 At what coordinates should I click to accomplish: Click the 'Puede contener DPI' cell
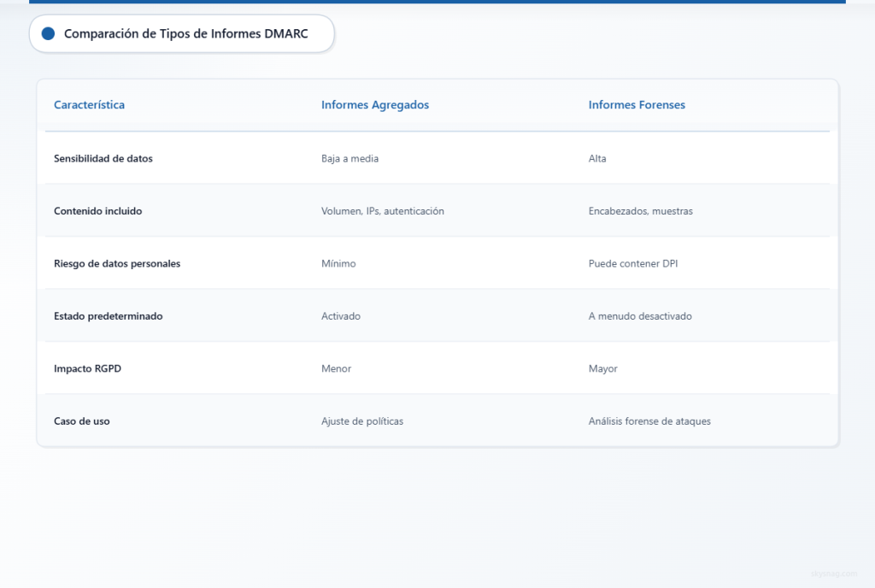pyautogui.click(x=633, y=263)
